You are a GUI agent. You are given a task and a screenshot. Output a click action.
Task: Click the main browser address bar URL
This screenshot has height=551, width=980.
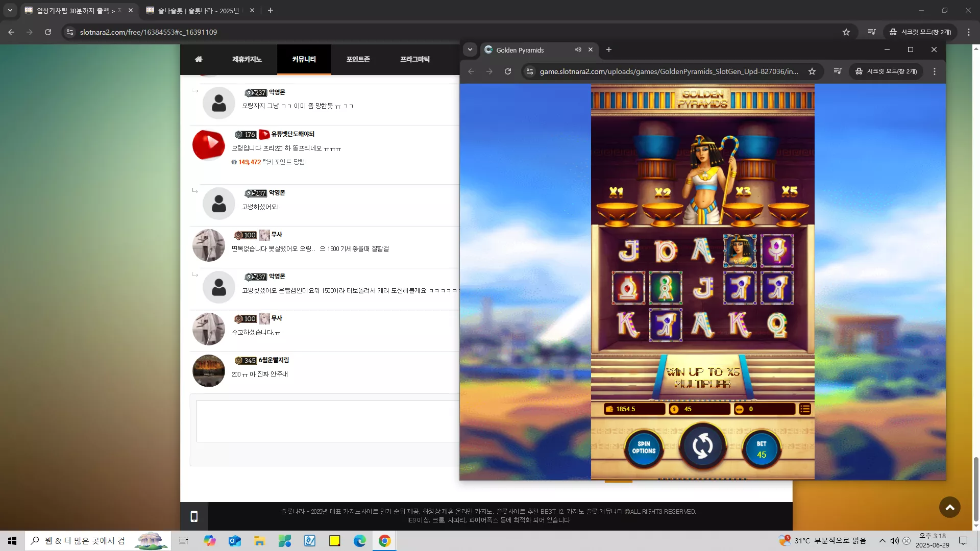tap(149, 32)
